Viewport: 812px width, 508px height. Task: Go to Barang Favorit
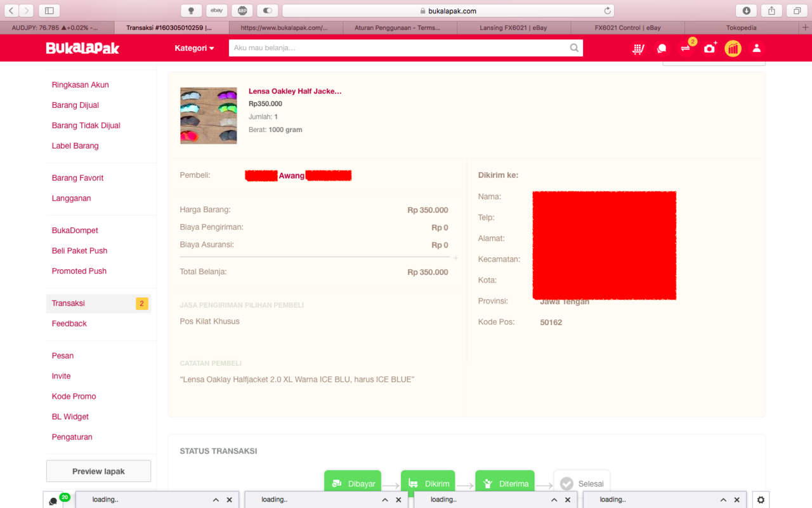[x=77, y=178]
